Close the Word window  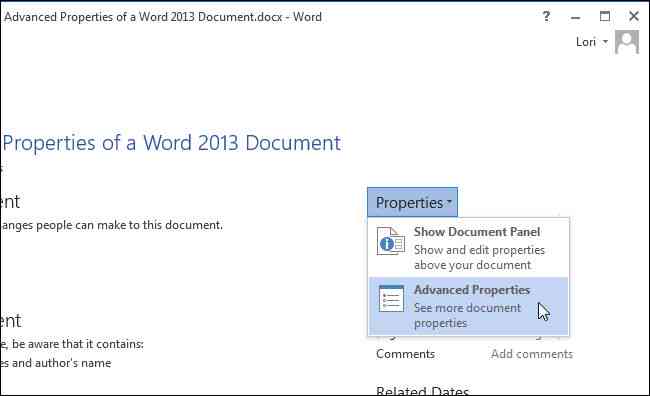(x=634, y=17)
